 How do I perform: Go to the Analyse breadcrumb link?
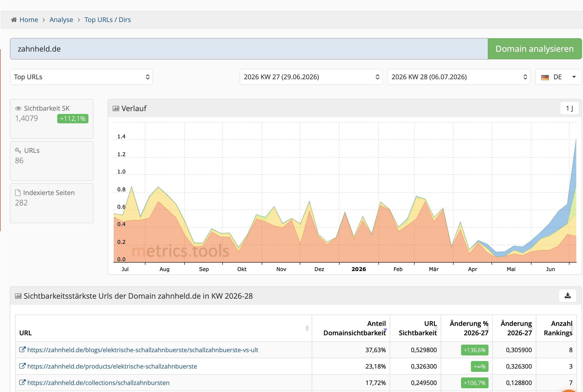[x=61, y=19]
